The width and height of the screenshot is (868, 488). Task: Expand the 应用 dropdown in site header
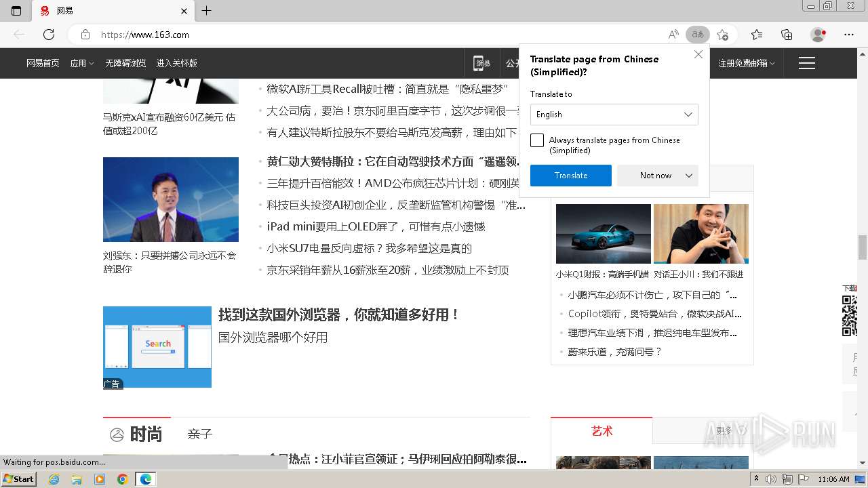(x=82, y=63)
